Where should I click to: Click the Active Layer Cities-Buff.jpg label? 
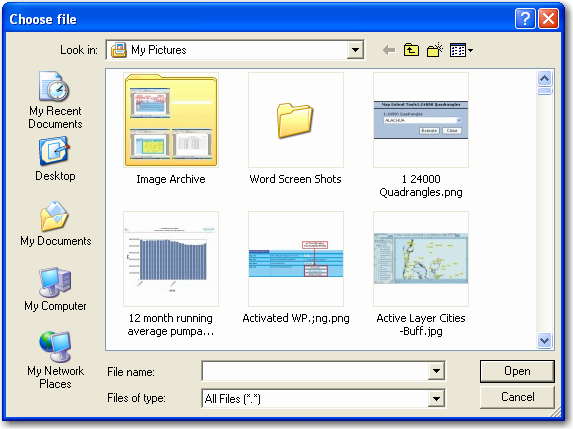point(421,324)
